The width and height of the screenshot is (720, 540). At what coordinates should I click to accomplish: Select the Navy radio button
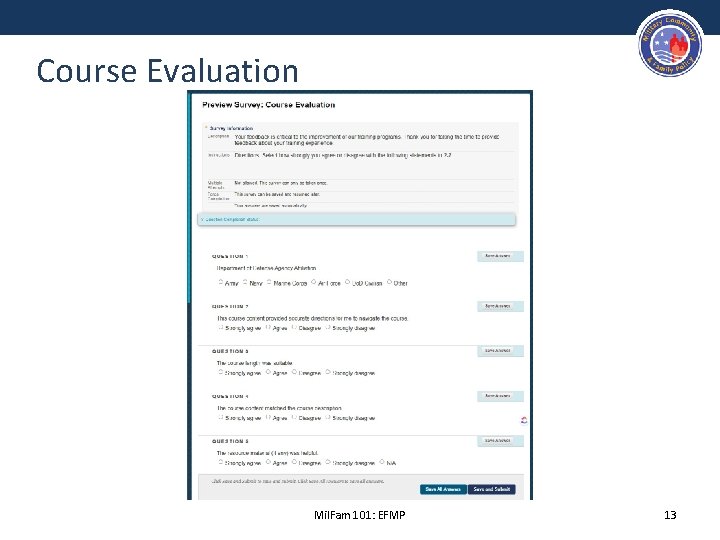coord(245,282)
